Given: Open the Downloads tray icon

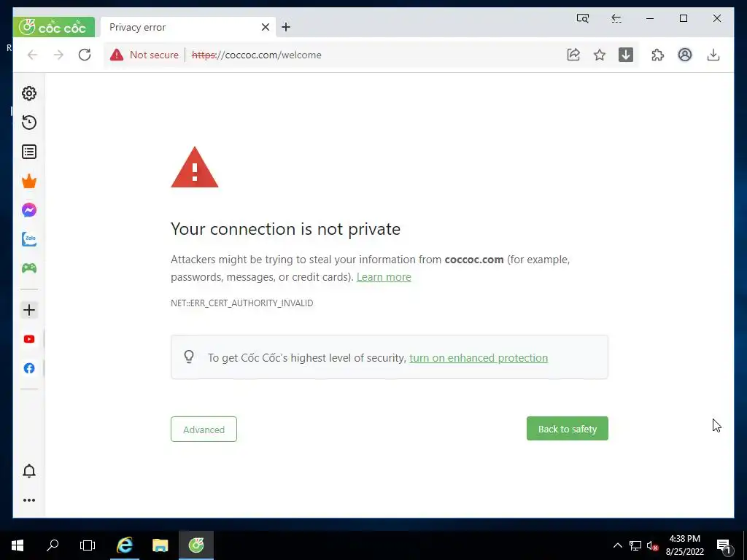Looking at the screenshot, I should (713, 55).
